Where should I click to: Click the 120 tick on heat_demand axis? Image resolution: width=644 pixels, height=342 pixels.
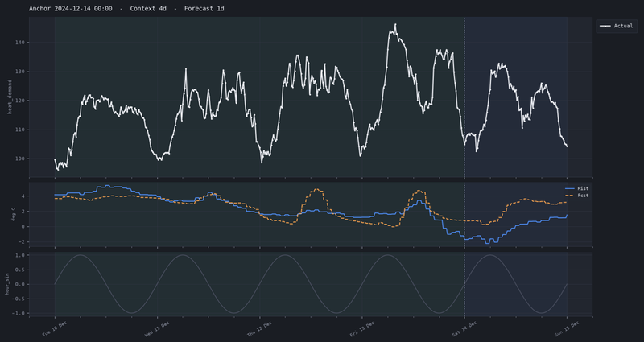coord(21,101)
